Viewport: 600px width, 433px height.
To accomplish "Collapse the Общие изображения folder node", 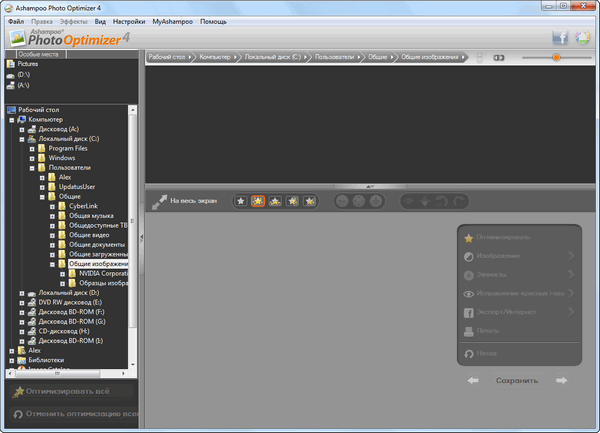I will point(52,264).
